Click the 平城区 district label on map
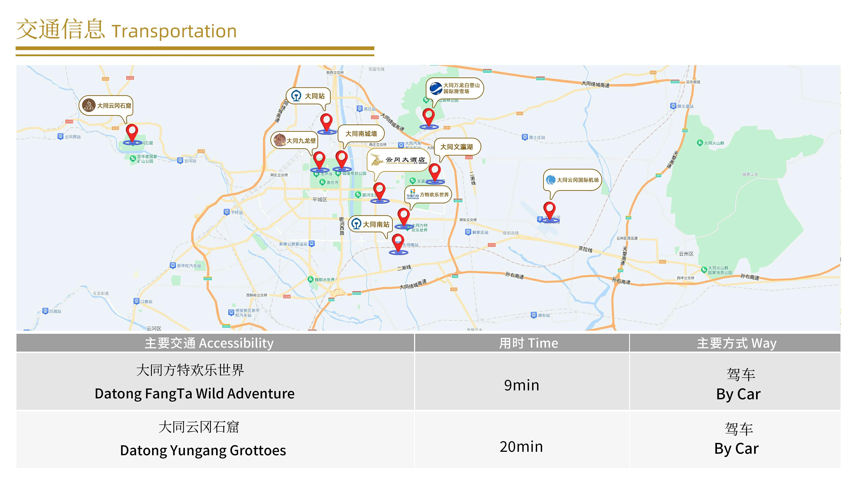 coord(319,199)
